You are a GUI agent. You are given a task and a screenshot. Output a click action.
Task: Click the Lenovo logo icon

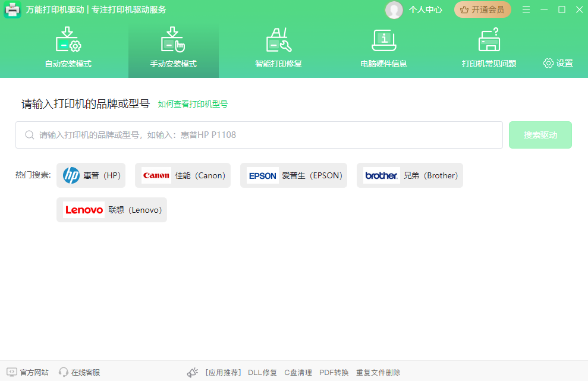[84, 210]
